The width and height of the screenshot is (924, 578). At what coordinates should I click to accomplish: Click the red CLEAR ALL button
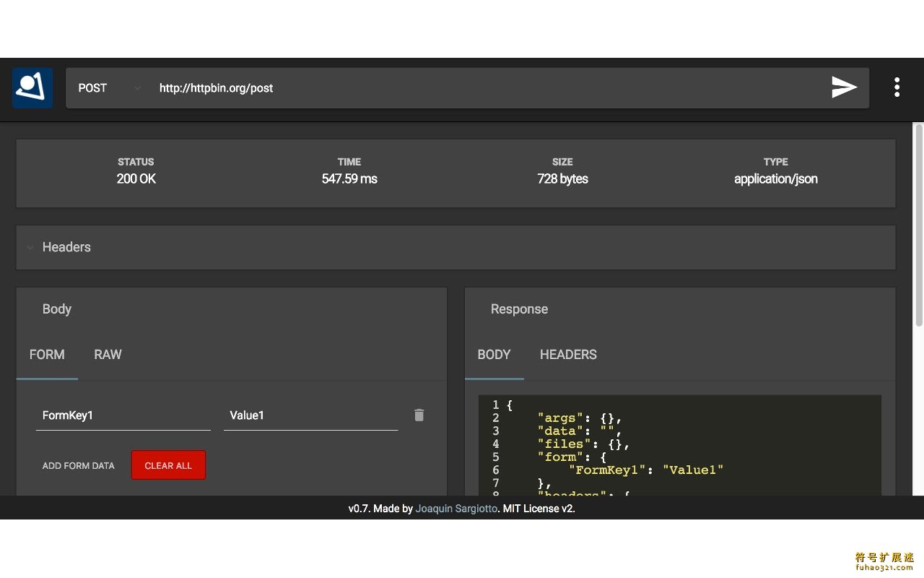click(x=168, y=465)
